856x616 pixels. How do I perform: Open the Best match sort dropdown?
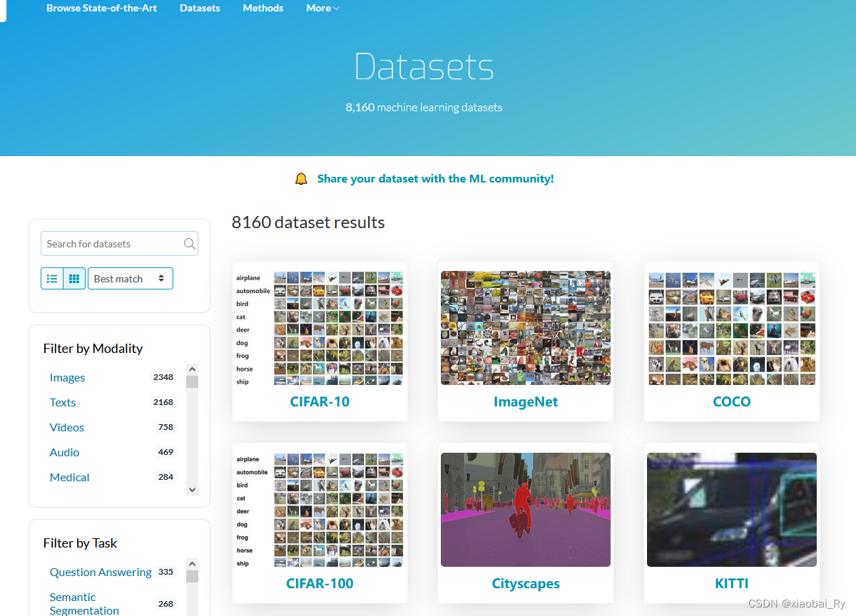tap(131, 279)
